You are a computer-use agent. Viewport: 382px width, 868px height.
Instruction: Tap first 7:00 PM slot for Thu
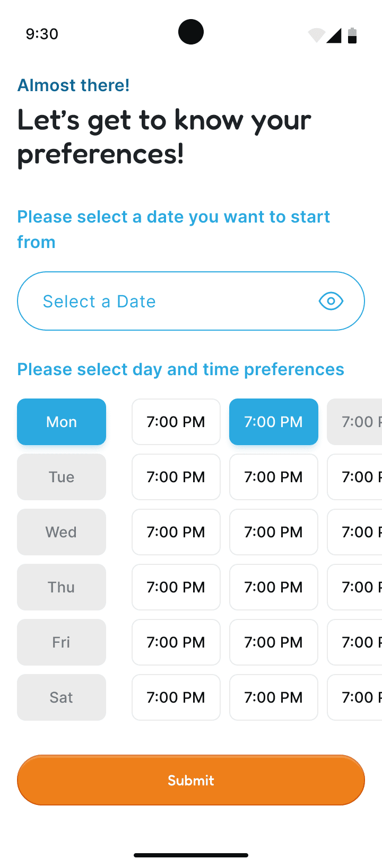point(176,587)
